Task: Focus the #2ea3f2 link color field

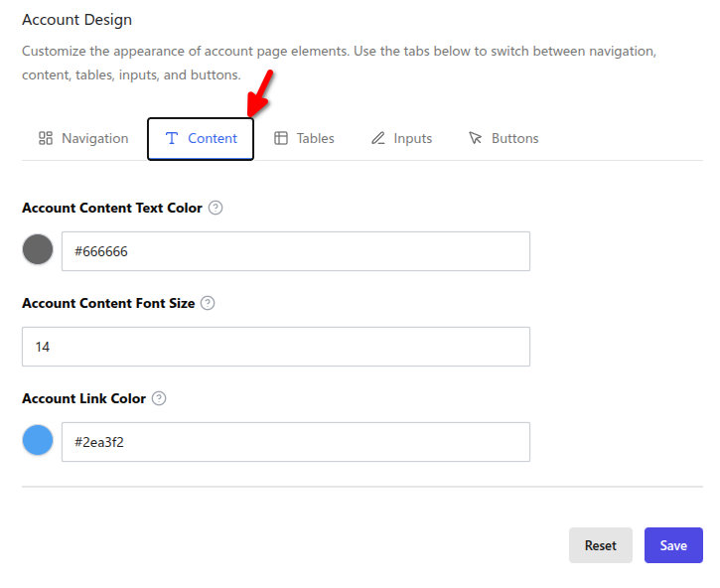Action: (x=296, y=442)
